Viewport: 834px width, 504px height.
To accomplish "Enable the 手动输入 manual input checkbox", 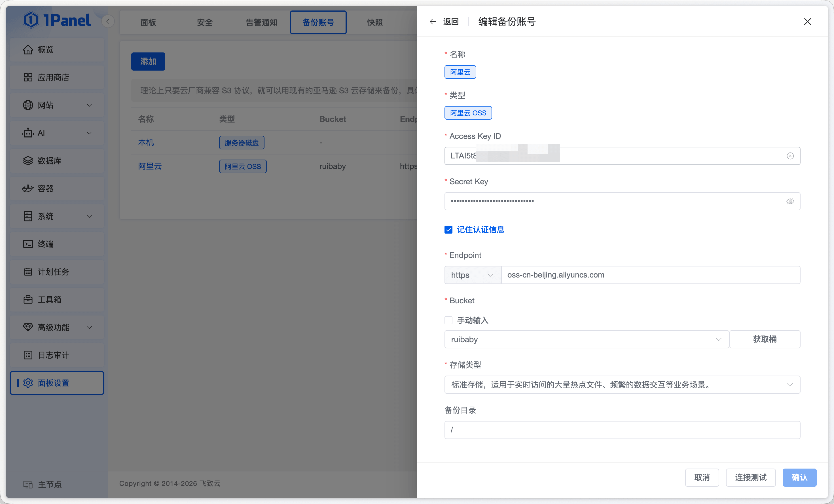I will [448, 320].
